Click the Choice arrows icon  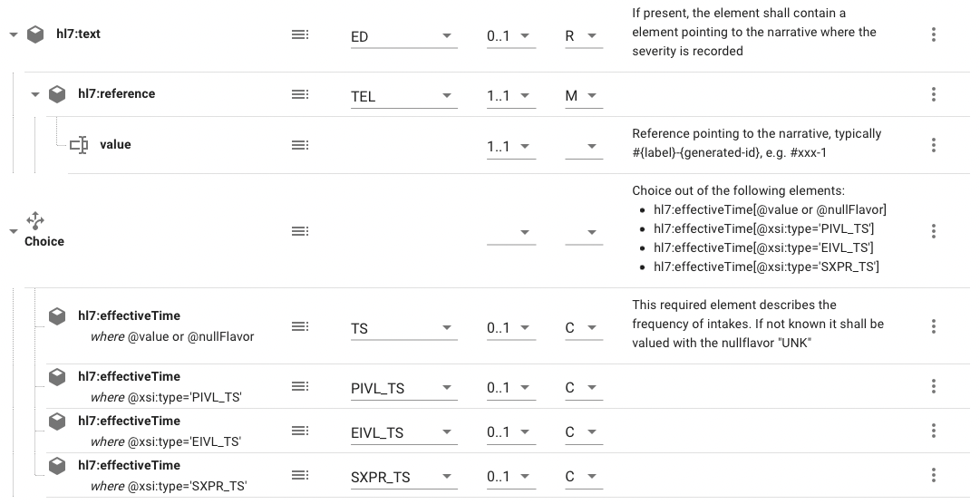coord(35,220)
